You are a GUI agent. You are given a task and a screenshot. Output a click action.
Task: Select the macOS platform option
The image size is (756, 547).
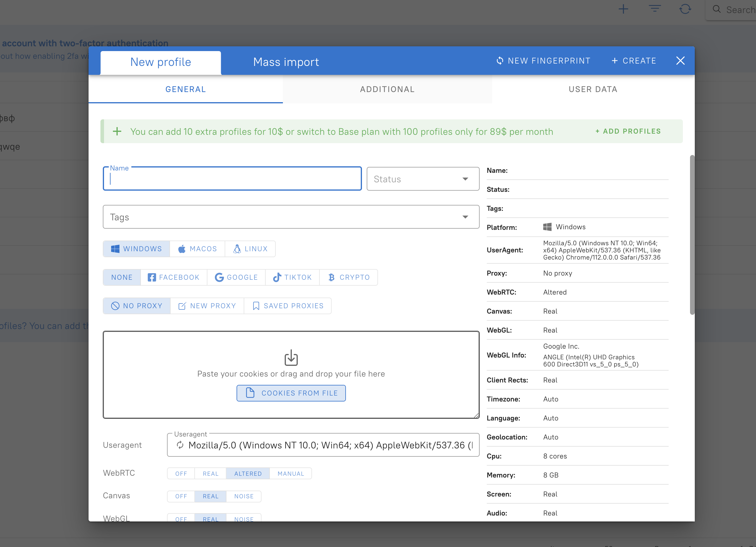(x=197, y=249)
